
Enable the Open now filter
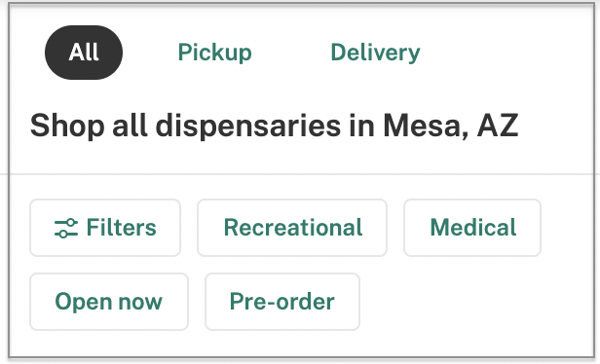click(109, 302)
